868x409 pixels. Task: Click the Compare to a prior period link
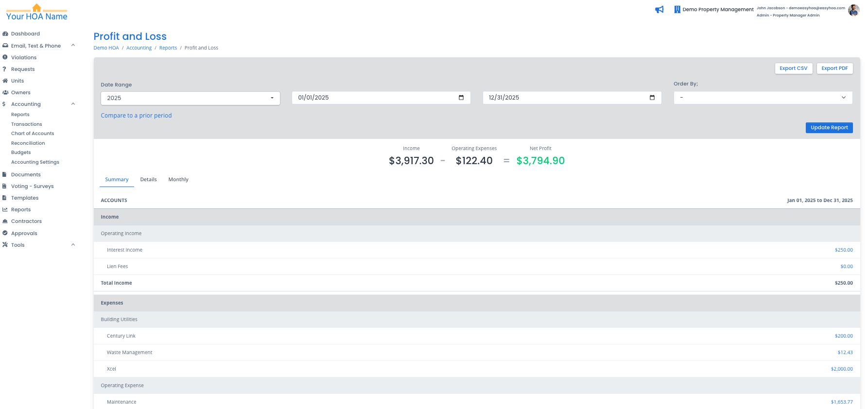pyautogui.click(x=136, y=116)
